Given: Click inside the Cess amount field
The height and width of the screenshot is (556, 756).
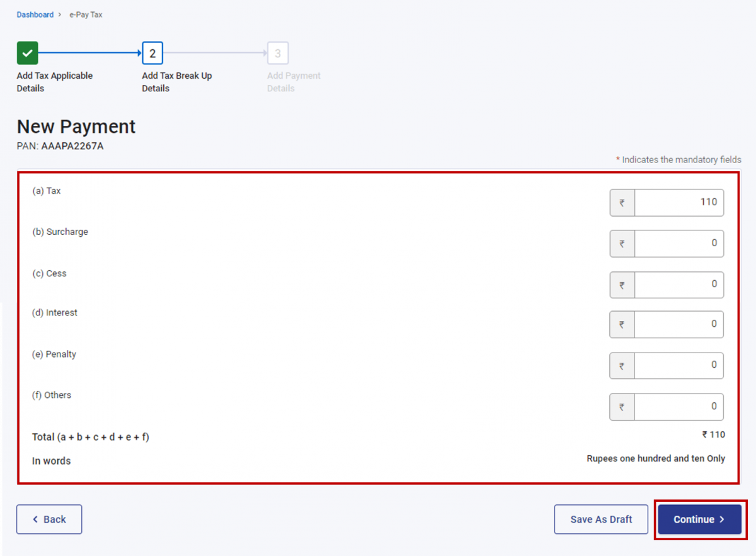Looking at the screenshot, I should [x=679, y=285].
